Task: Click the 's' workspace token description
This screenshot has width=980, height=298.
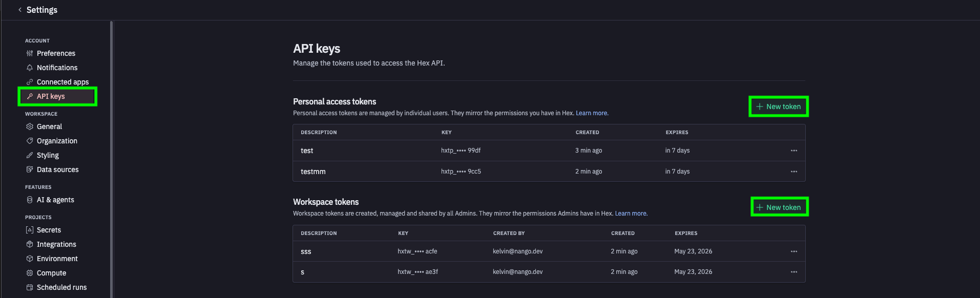Action: pos(302,272)
